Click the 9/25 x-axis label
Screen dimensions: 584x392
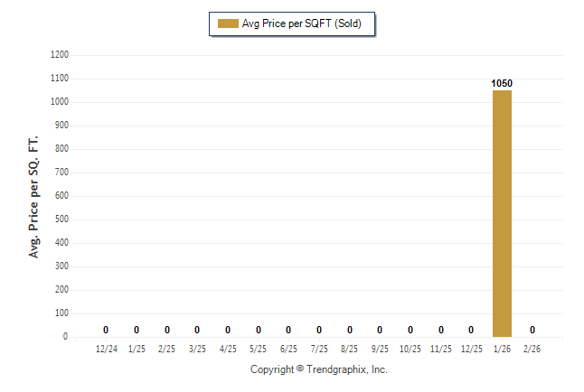(x=380, y=349)
